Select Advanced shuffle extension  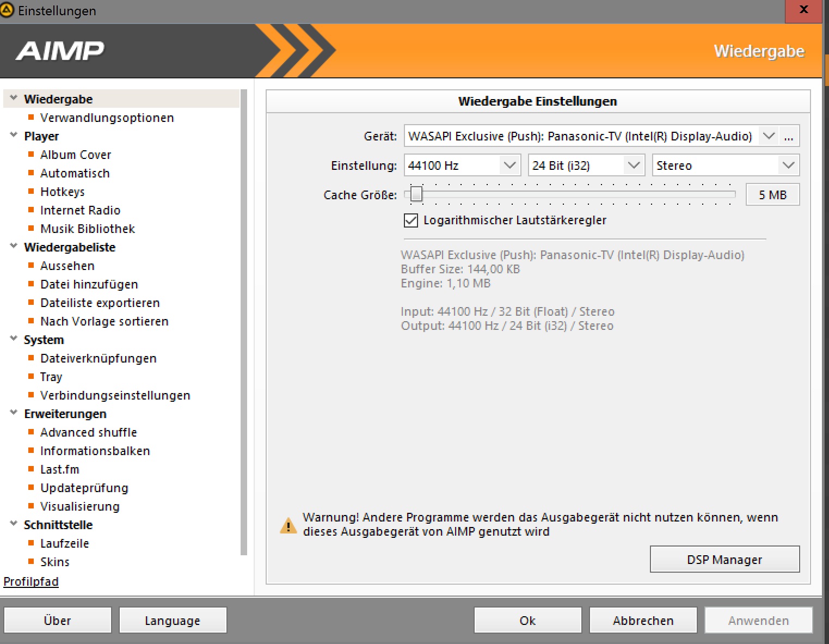(x=89, y=432)
